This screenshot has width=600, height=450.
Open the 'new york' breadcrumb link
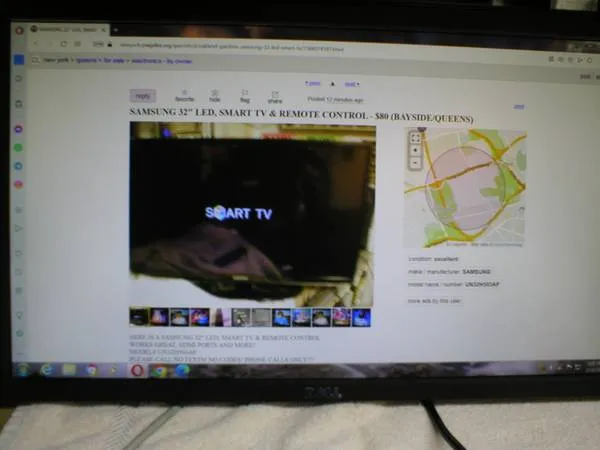coord(56,60)
